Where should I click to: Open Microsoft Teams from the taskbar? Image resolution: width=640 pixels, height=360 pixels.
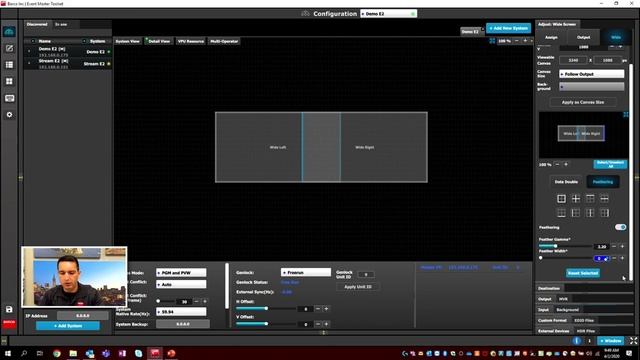click(106, 353)
